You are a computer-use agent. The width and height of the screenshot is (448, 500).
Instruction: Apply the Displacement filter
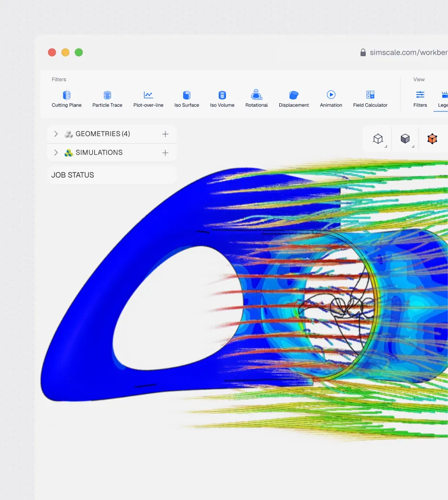pos(294,99)
